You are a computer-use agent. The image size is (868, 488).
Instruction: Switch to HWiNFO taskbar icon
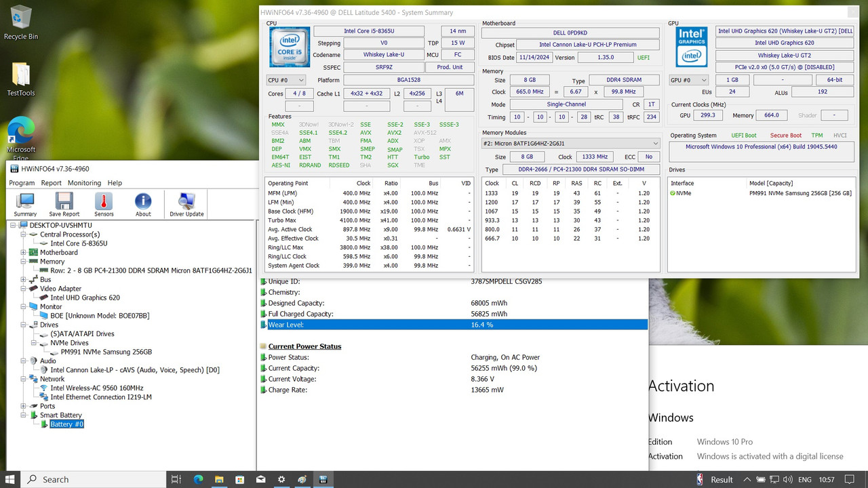click(323, 479)
